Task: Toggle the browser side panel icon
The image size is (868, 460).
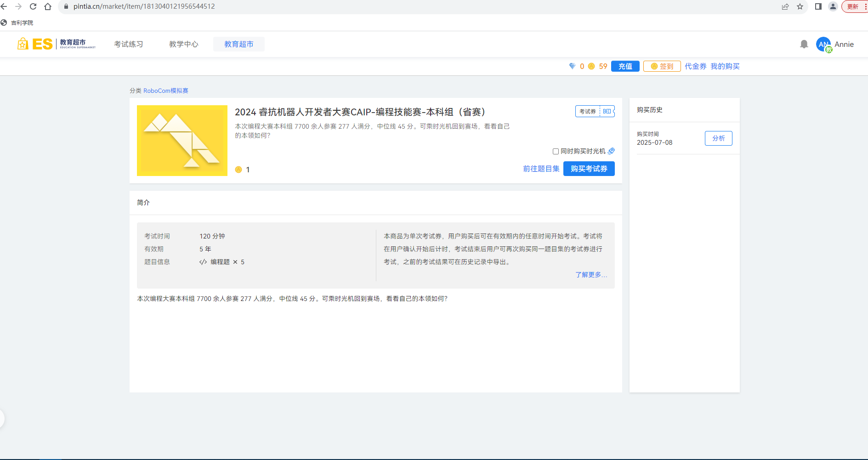Action: tap(818, 6)
